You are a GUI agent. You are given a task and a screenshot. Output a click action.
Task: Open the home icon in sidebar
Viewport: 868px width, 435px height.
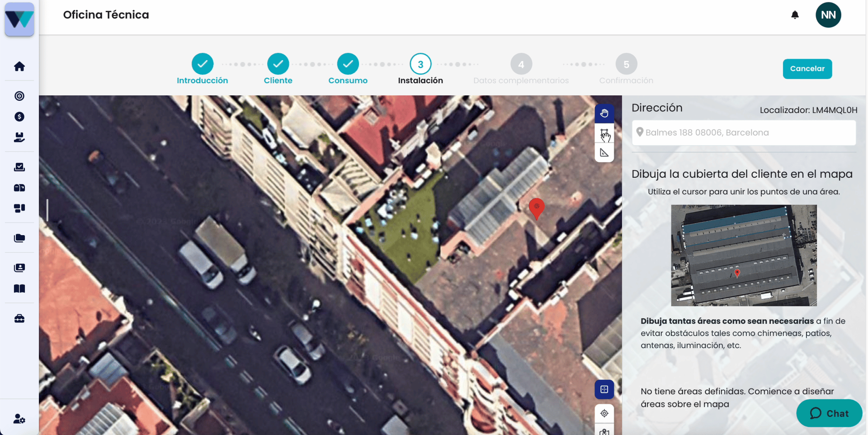pos(19,66)
